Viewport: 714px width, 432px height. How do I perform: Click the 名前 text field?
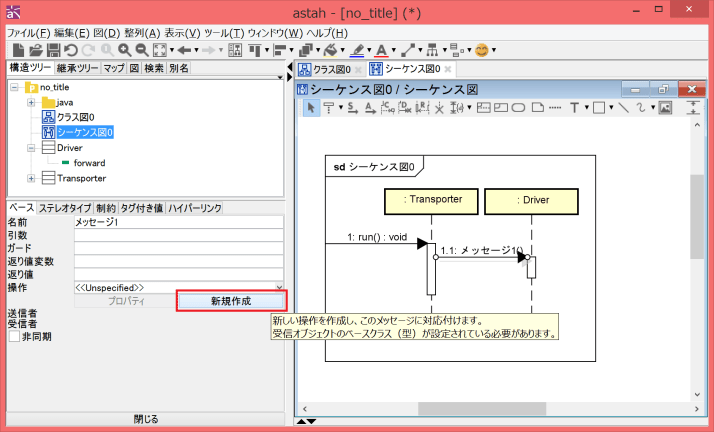coord(178,222)
